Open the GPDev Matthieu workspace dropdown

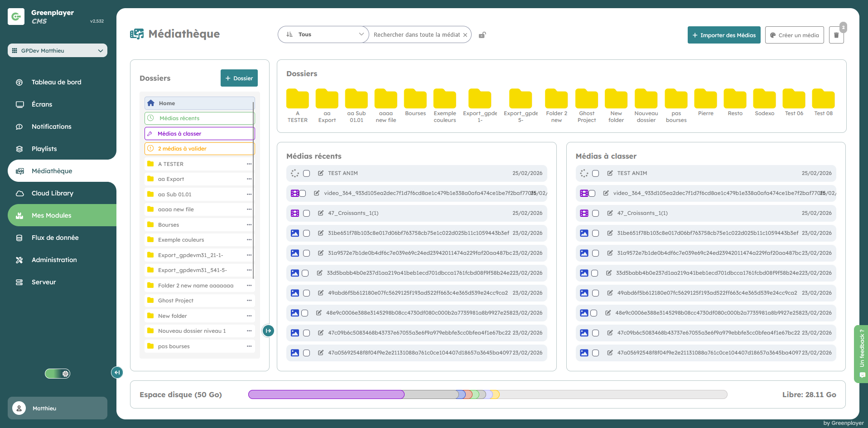(58, 50)
